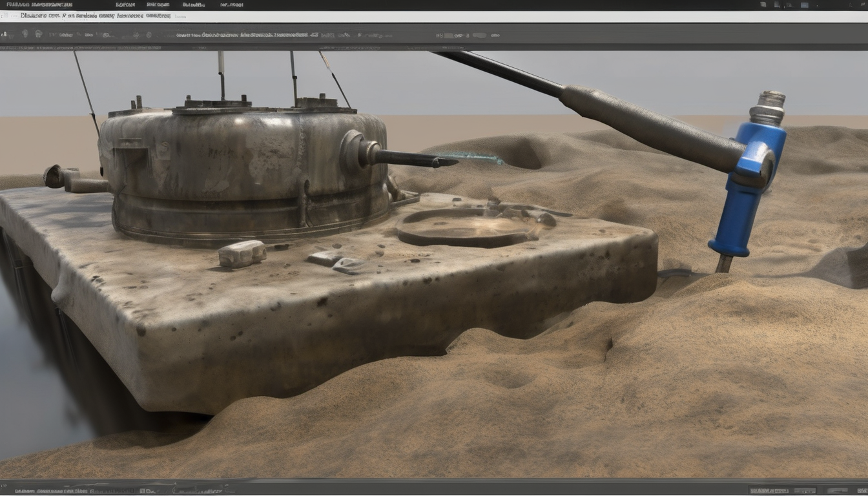Open the second menu in the top menu bar

[125, 5]
